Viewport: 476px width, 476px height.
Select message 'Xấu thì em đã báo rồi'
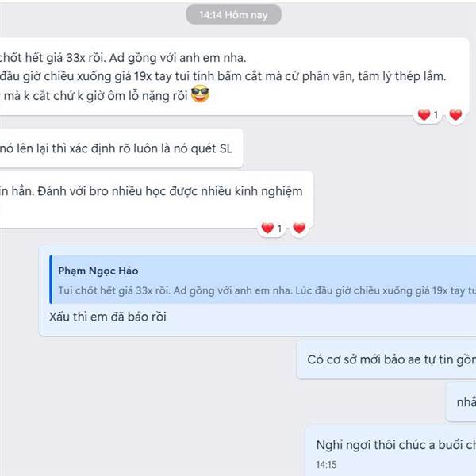click(108, 317)
